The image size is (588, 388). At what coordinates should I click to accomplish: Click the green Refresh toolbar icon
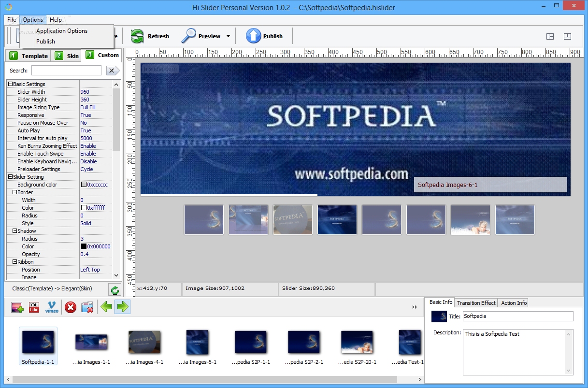tap(138, 36)
